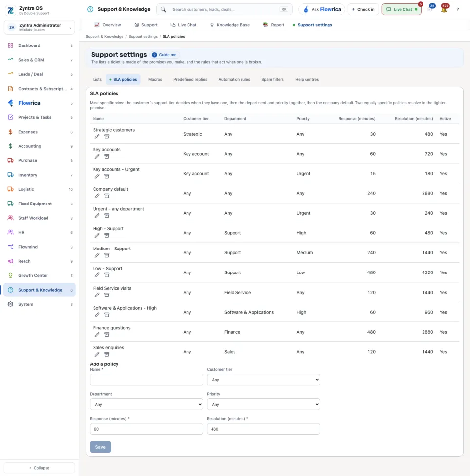This screenshot has height=476, width=470.
Task: Archive the Sales enquiries policy
Action: click(x=107, y=354)
